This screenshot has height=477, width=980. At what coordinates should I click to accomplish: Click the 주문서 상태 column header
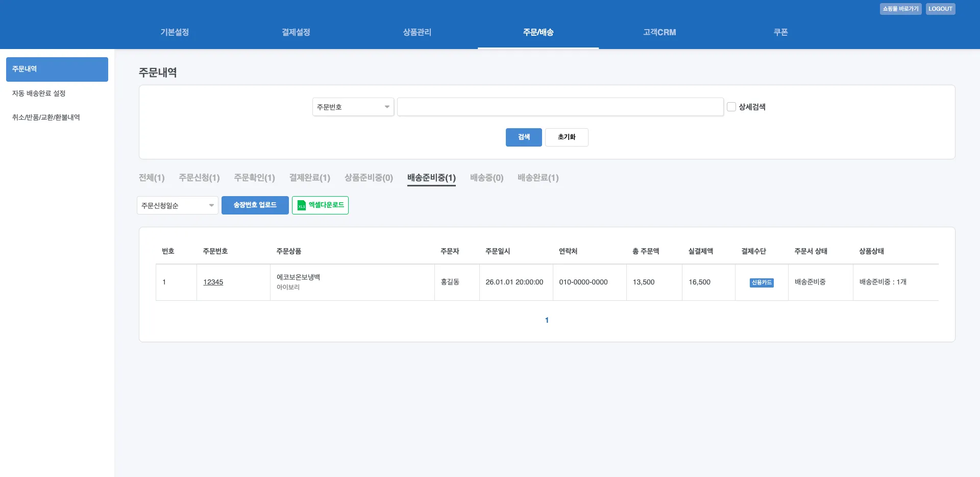pyautogui.click(x=811, y=251)
